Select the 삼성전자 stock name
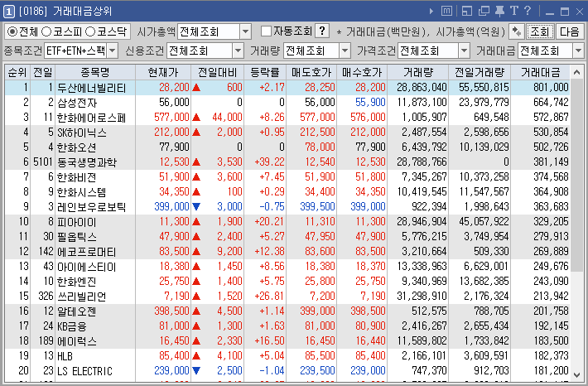Viewport: 588px width, 386px height. pos(77,103)
